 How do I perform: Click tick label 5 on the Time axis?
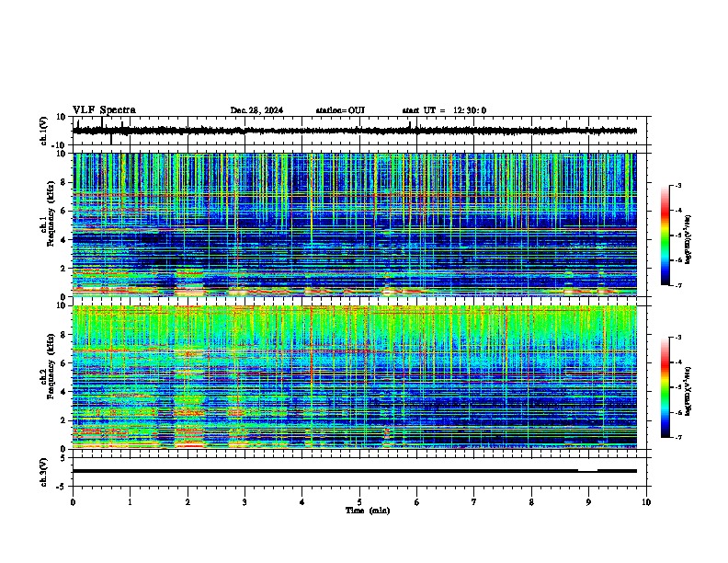359,502
